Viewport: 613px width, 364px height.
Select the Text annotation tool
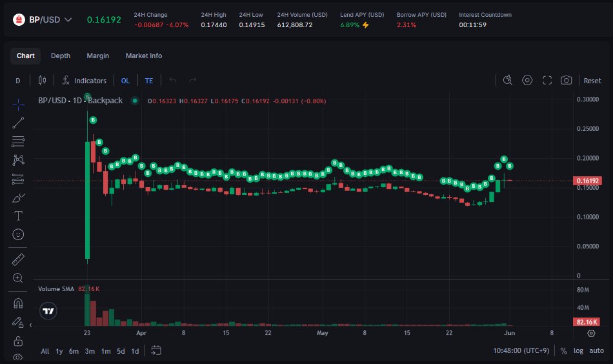pyautogui.click(x=18, y=216)
